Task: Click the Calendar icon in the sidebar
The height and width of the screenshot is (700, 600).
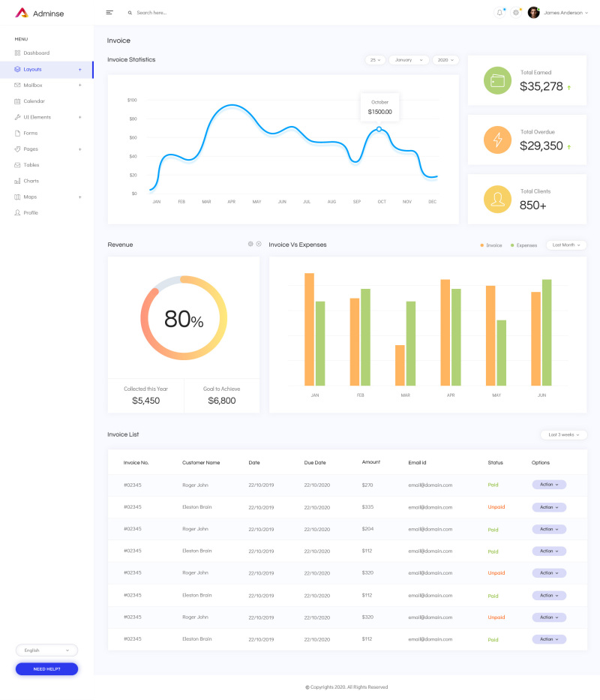Action: tap(16, 101)
